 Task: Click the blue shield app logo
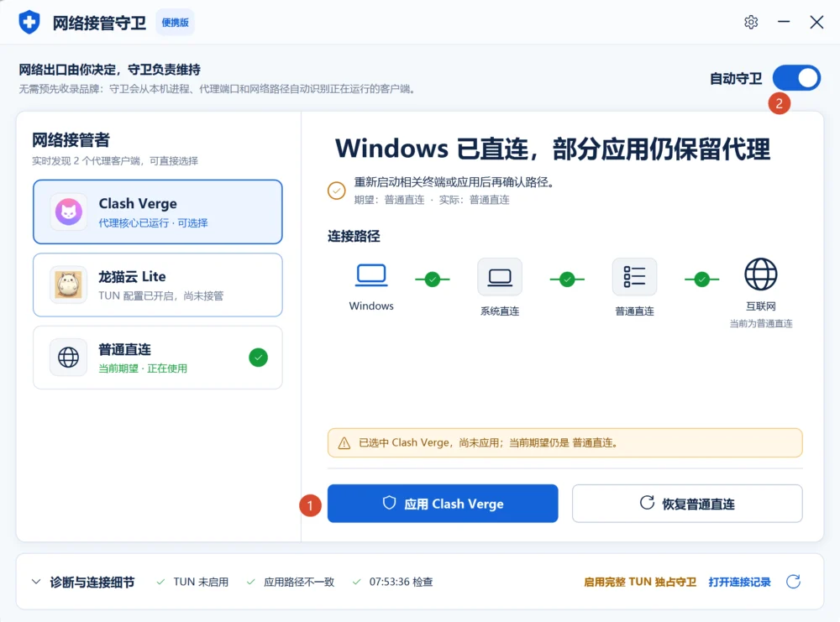click(29, 22)
